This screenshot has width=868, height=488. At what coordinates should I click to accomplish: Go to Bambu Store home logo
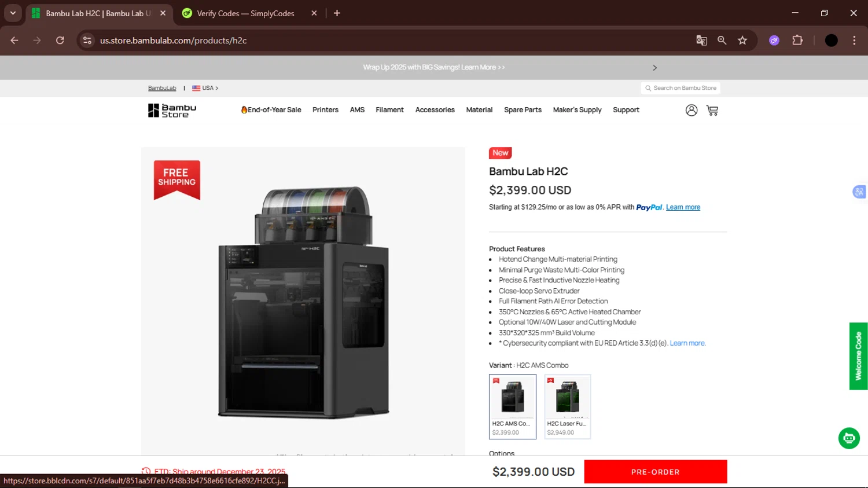pos(172,111)
